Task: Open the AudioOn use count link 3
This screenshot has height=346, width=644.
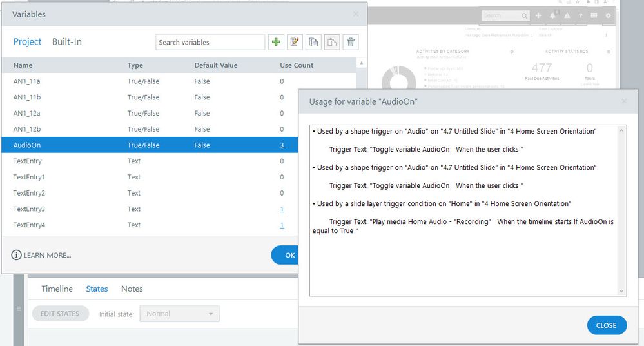Action: [282, 145]
